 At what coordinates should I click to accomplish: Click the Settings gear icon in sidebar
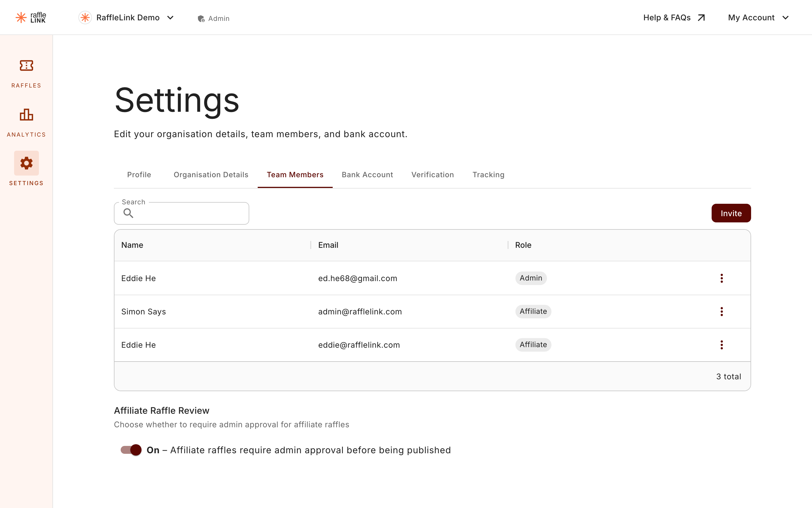(26, 163)
